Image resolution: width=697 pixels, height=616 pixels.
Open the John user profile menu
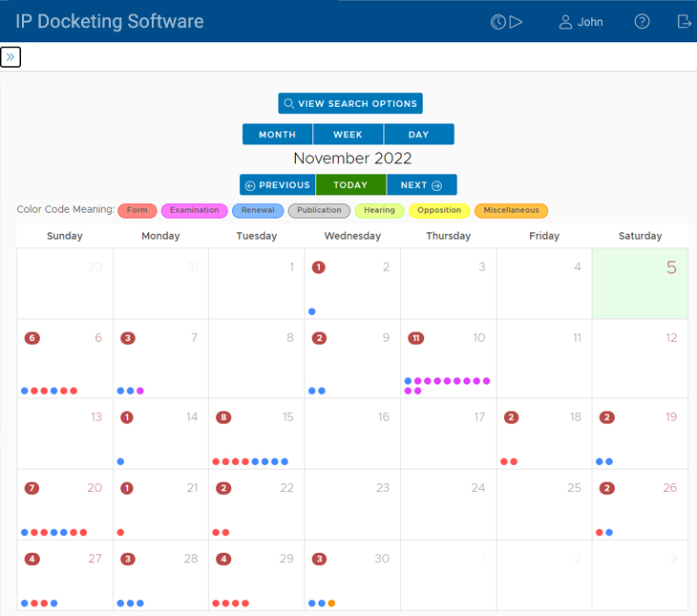click(581, 22)
